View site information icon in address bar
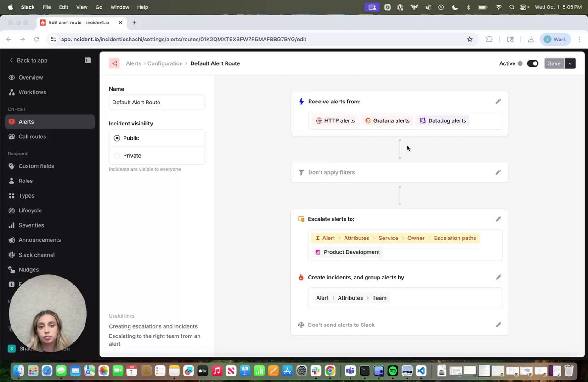 pos(53,40)
